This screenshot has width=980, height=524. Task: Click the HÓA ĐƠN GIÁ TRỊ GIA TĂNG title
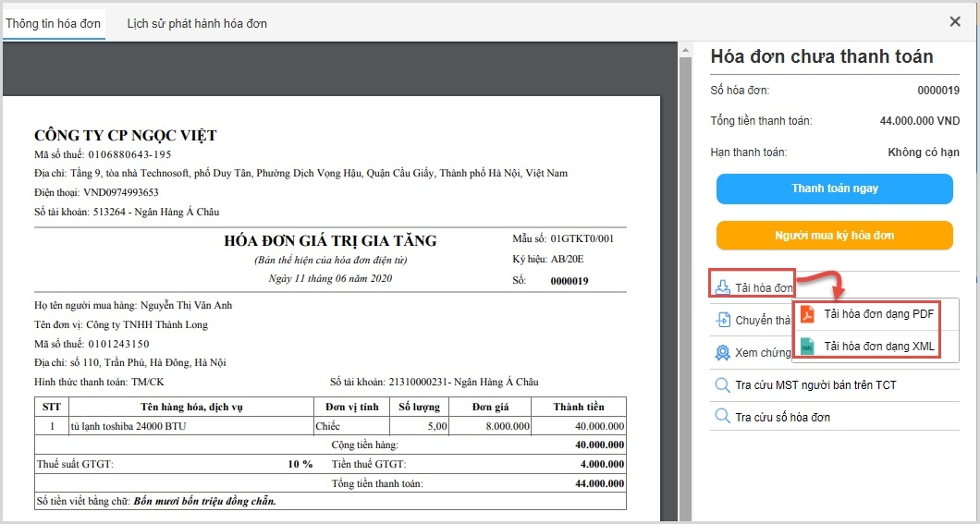pyautogui.click(x=331, y=241)
